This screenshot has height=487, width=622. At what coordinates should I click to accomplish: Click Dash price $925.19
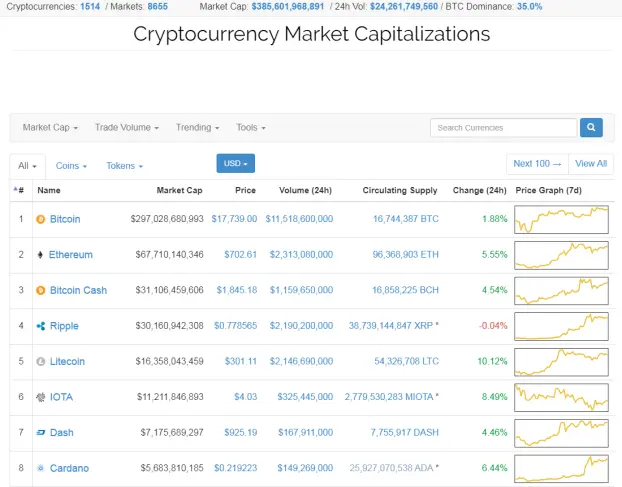240,433
